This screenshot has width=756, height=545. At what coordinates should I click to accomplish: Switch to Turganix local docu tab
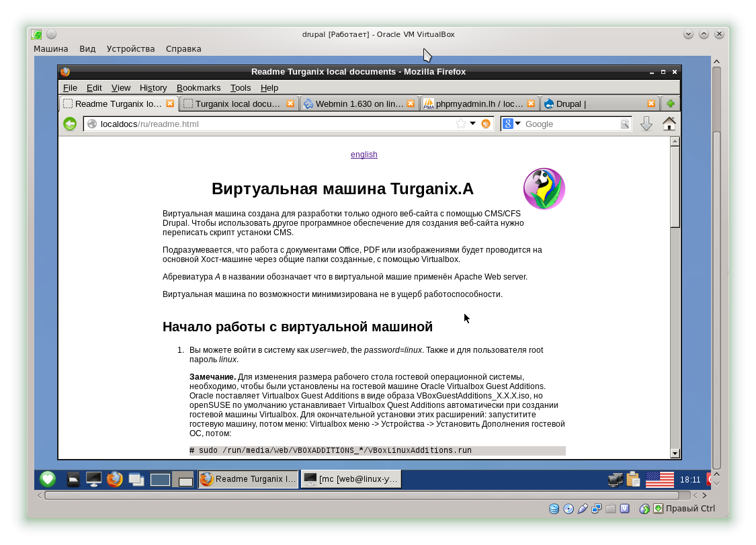pos(239,103)
